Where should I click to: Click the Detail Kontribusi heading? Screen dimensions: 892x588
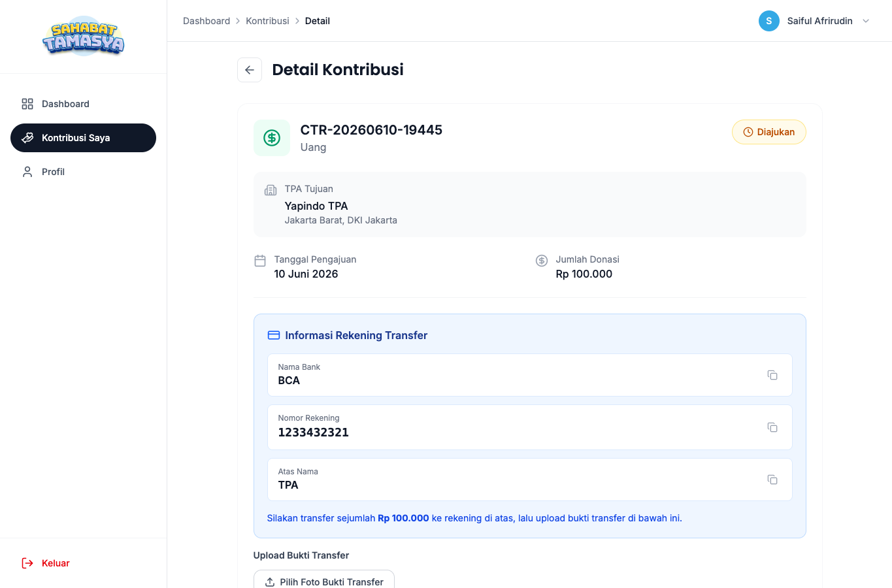point(338,69)
